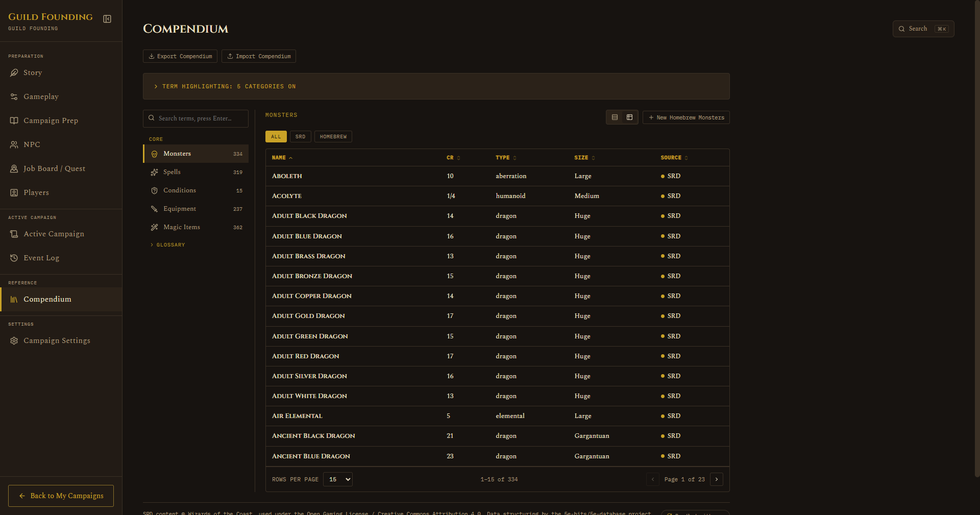
Task: Go to Campaign Prep
Action: [x=61, y=120]
